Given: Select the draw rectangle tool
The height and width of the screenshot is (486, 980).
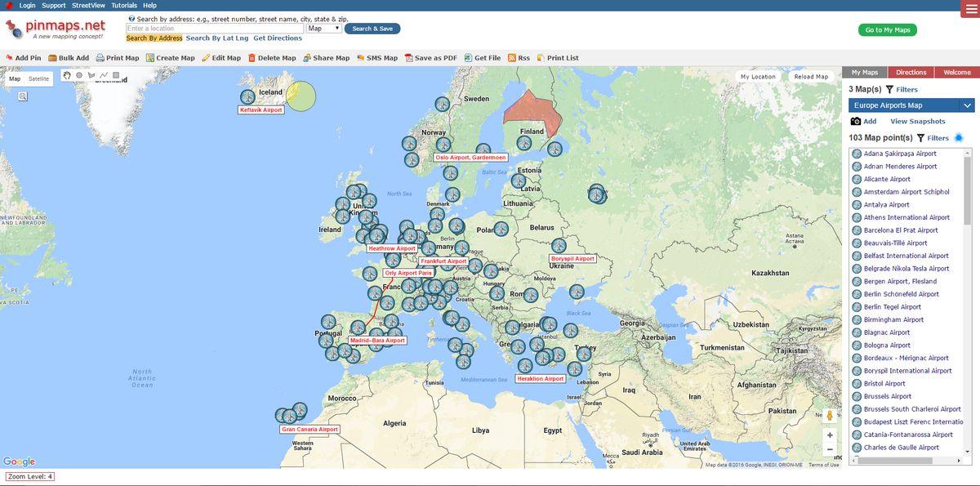Looking at the screenshot, I should click(x=116, y=75).
